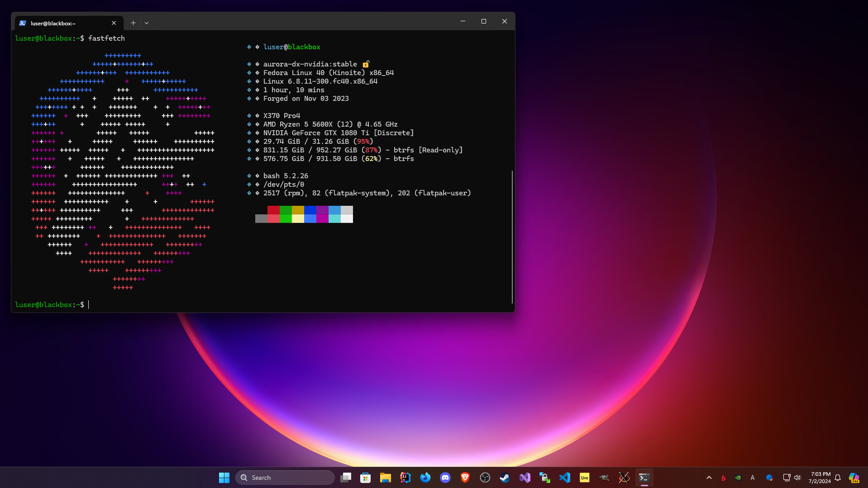Open OBS Studio from the taskbar
The height and width of the screenshot is (488, 868).
tap(485, 478)
